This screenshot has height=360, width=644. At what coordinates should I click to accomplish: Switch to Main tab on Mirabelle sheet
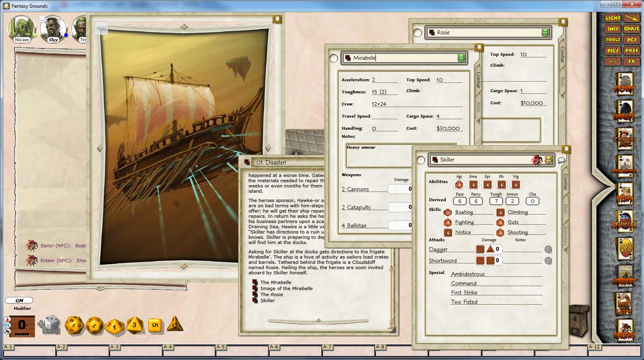478,107
